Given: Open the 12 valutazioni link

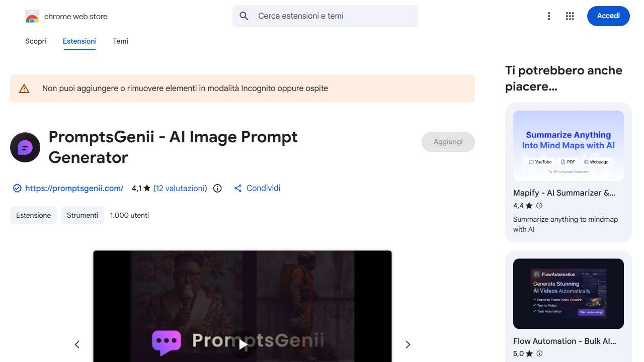Looking at the screenshot, I should point(180,188).
